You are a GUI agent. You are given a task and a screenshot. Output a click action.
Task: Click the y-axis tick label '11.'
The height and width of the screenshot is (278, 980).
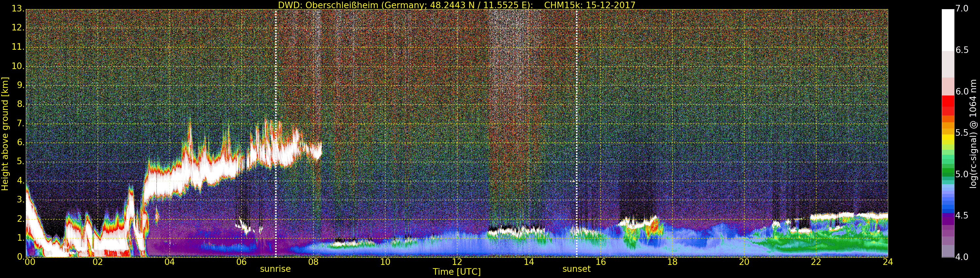tap(18, 47)
